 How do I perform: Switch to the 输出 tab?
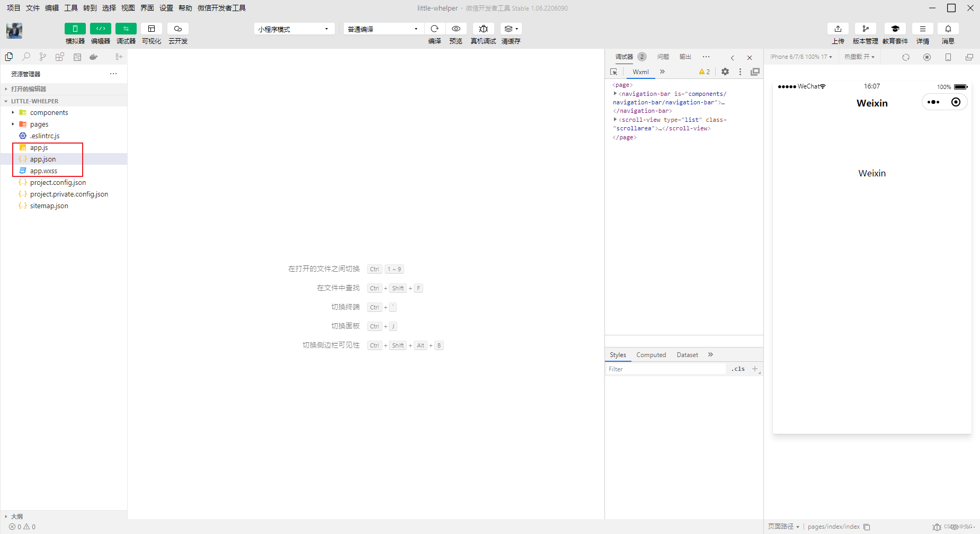point(685,57)
